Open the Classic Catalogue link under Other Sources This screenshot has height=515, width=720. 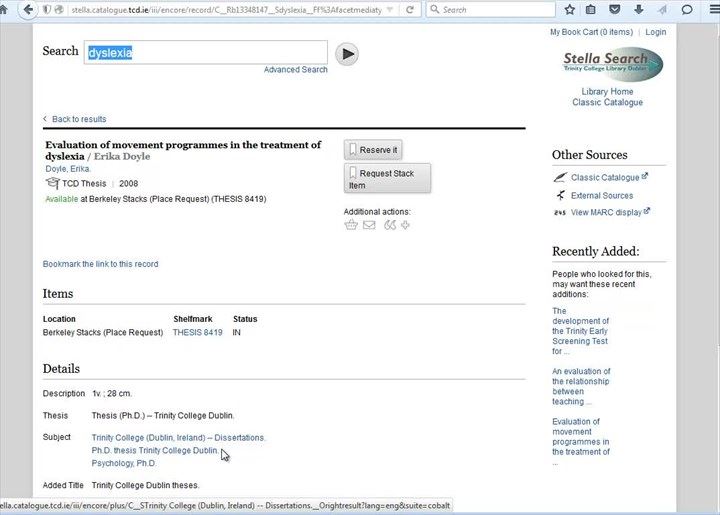point(605,178)
